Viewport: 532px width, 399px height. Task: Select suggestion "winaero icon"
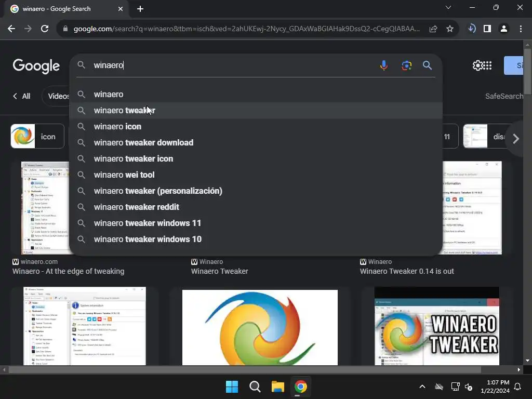256,127
